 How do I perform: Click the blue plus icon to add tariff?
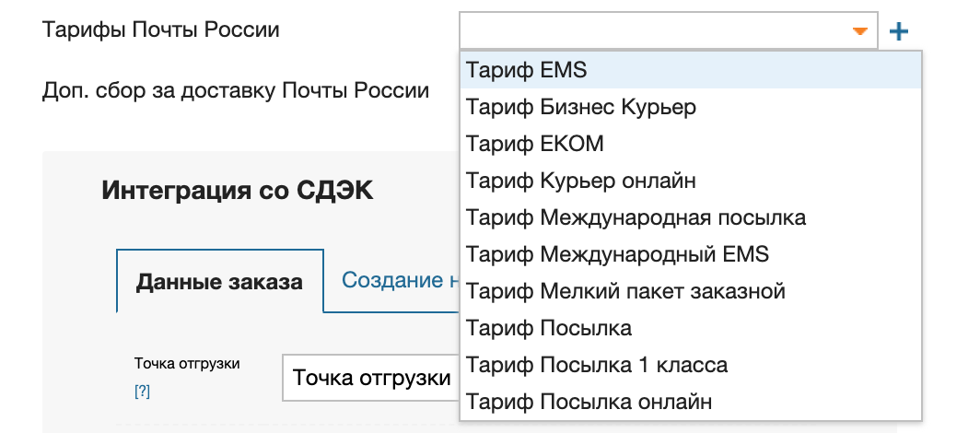[898, 31]
